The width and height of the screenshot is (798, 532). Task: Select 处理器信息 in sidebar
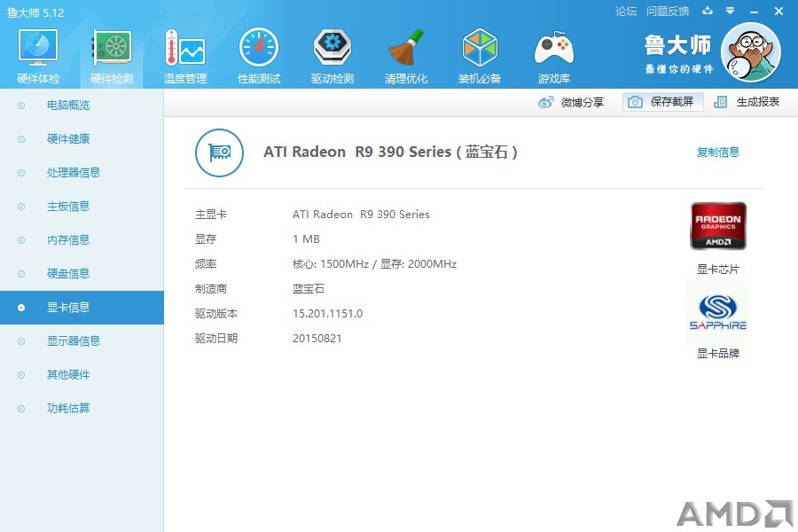click(82, 173)
